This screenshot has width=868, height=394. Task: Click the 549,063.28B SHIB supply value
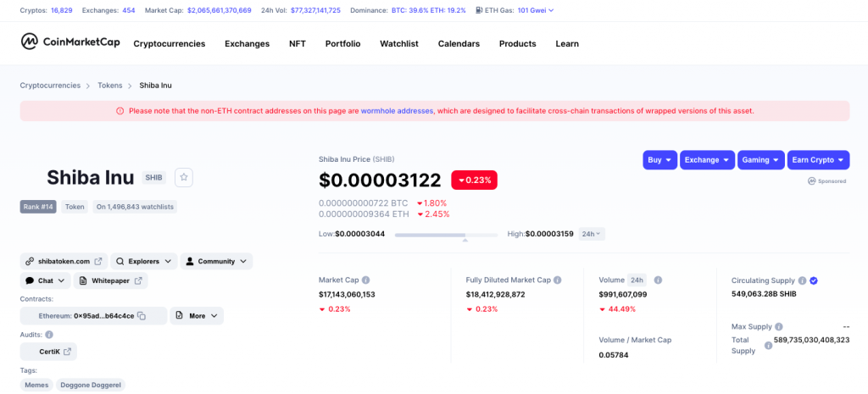tap(764, 294)
